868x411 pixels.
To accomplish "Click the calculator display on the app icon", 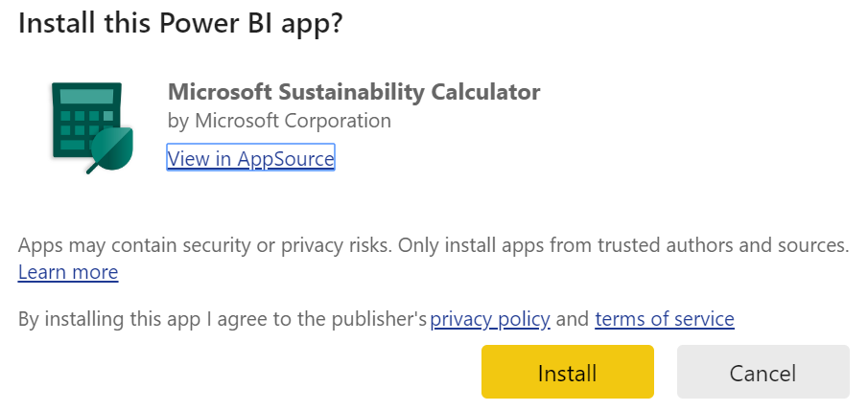I will pos(84,98).
